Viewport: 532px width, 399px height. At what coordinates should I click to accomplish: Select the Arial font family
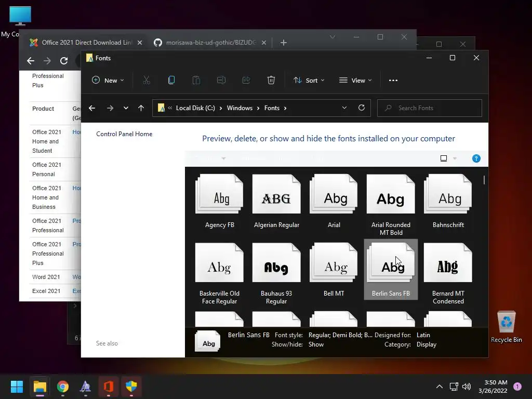334,202
